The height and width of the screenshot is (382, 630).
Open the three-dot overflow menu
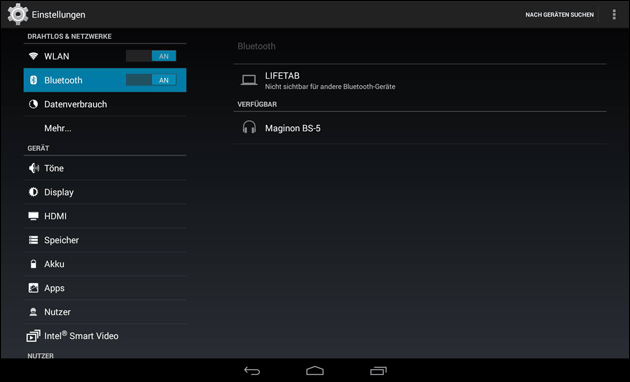point(614,14)
